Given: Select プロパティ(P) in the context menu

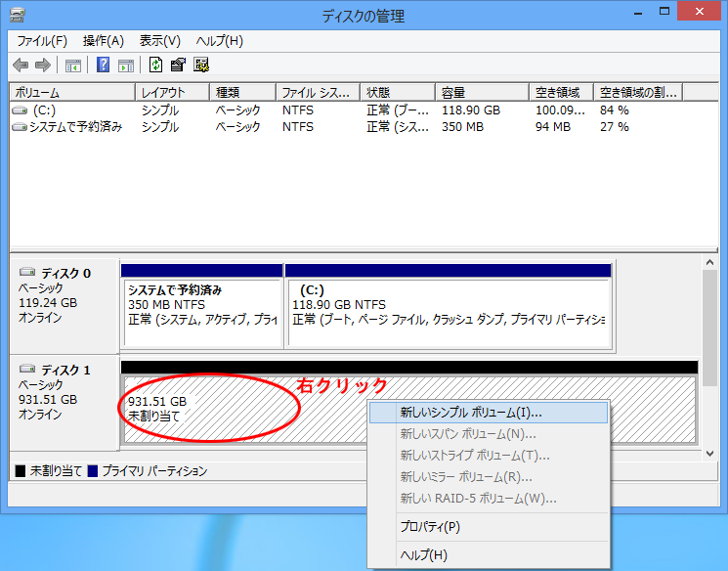Looking at the screenshot, I should (430, 526).
